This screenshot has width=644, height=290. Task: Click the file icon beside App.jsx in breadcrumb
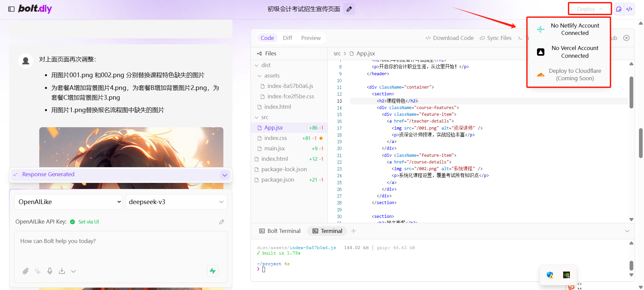352,53
